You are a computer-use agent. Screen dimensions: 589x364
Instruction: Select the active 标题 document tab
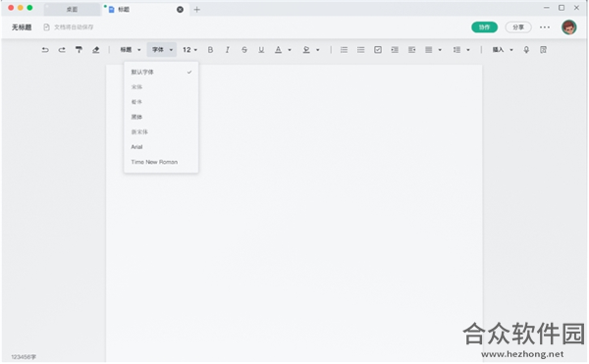[x=144, y=10]
